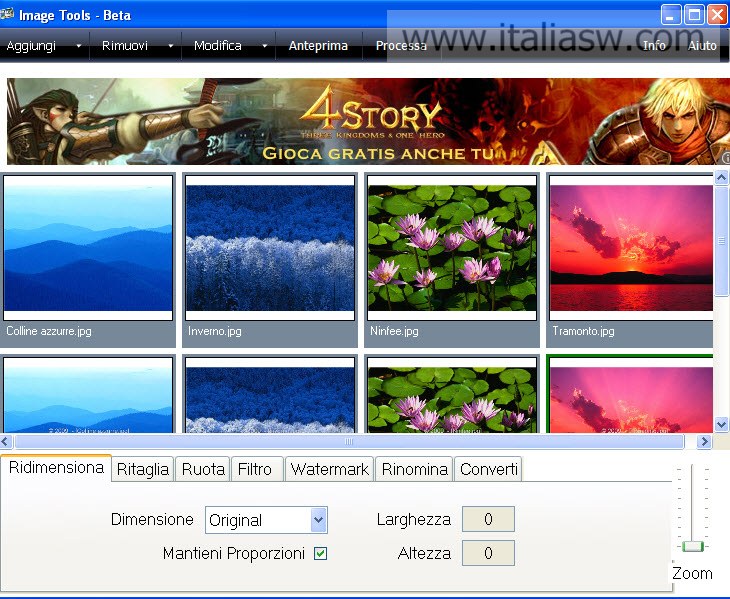
Task: Select the Tramonto.jpg thumbnail
Action: (631, 248)
